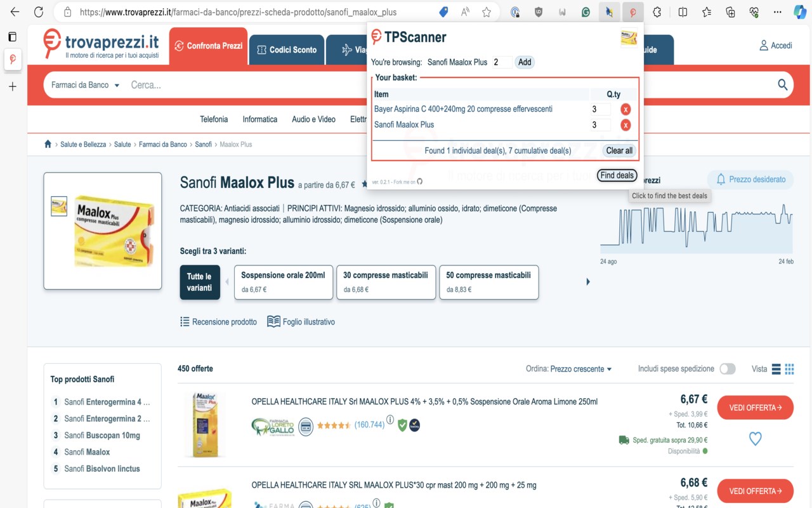The height and width of the screenshot is (508, 812).
Task: Favorite this page with the star icon
Action: 487,12
